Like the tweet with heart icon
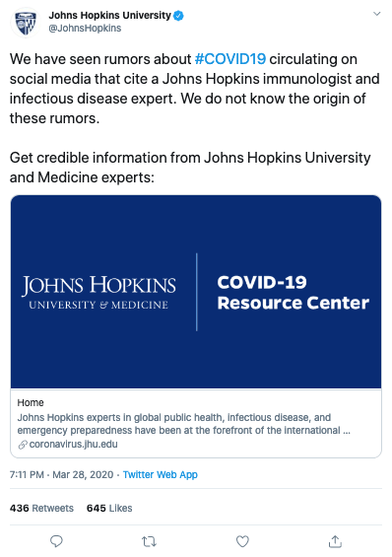Screen dimensions: 392x557 (242, 541)
